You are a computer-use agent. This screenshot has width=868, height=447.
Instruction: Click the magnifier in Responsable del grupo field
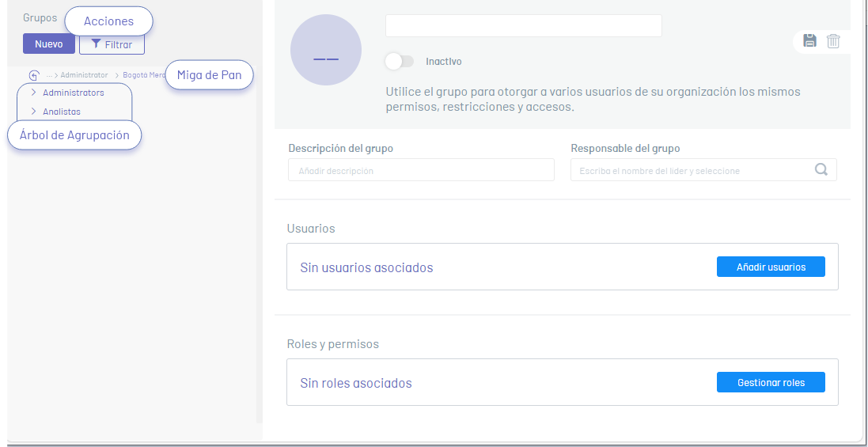821,169
